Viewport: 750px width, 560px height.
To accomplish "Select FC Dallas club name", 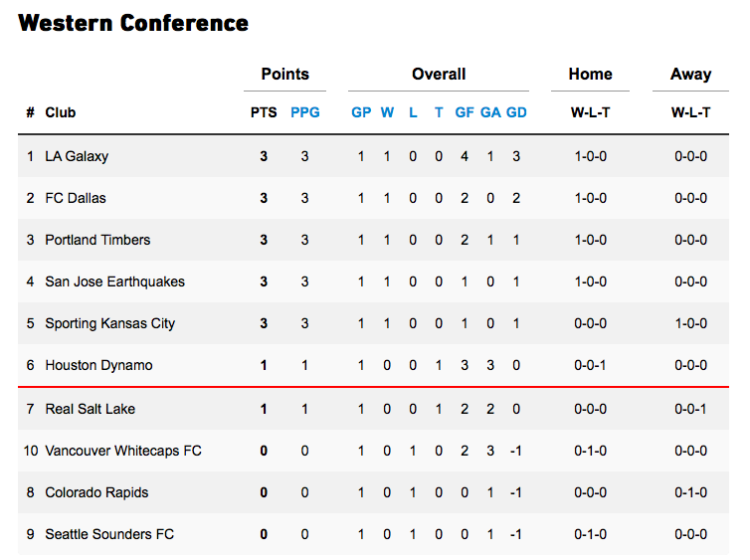I will pos(76,198).
